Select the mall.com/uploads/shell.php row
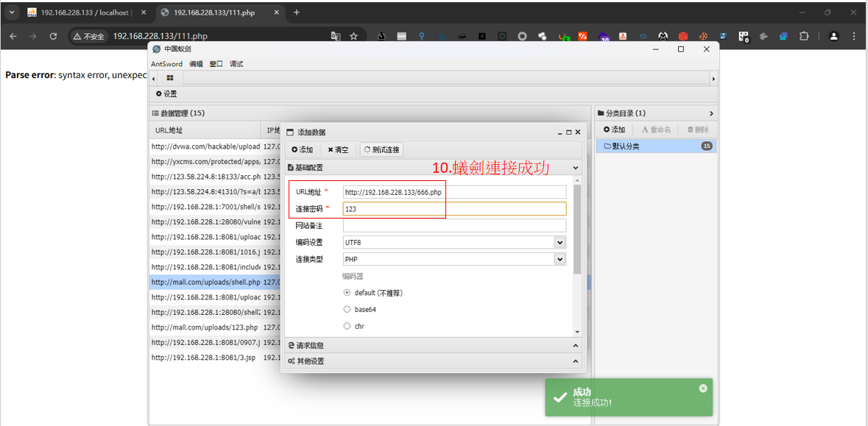This screenshot has height=426, width=868. click(215, 282)
